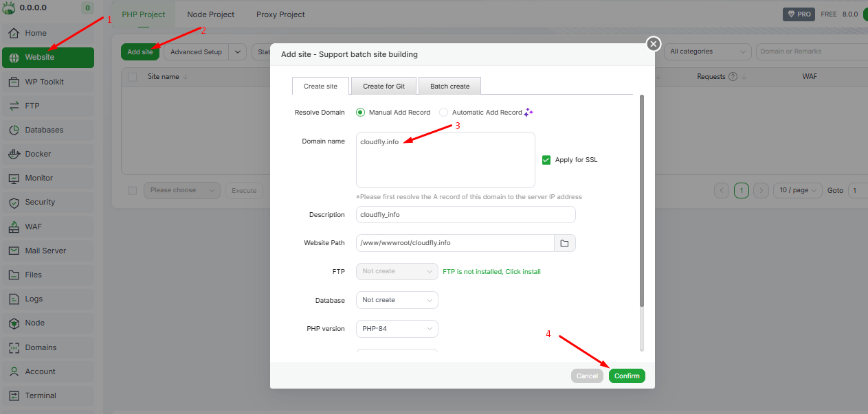This screenshot has width=868, height=414.
Task: Open the Security shield icon
Action: 14,203
